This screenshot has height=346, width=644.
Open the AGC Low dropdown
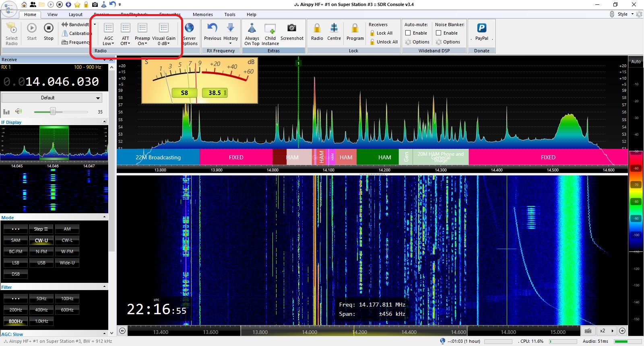click(x=109, y=43)
